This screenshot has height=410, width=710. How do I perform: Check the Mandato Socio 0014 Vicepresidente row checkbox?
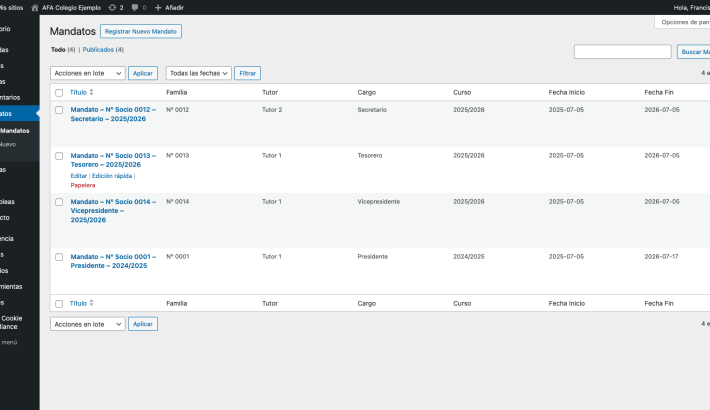point(59,202)
